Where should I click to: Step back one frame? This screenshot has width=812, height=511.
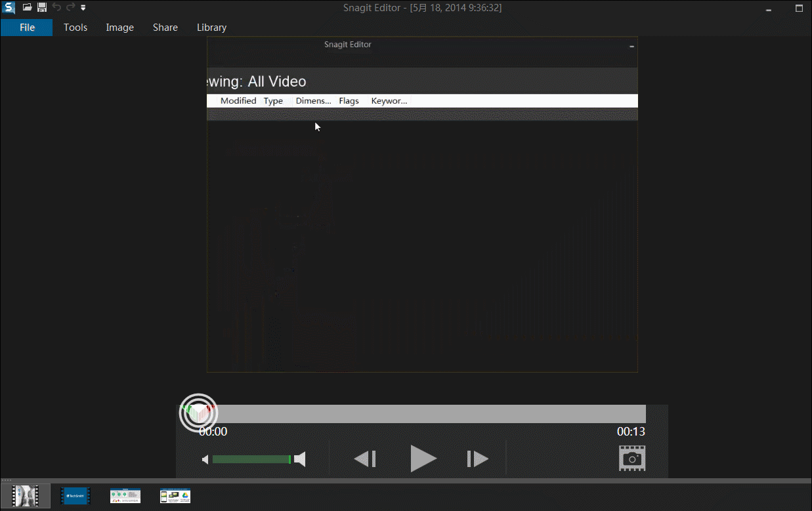tap(365, 459)
